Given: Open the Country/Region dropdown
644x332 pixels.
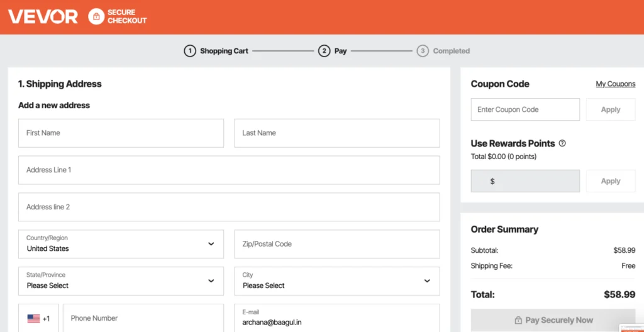Looking at the screenshot, I should (x=121, y=244).
